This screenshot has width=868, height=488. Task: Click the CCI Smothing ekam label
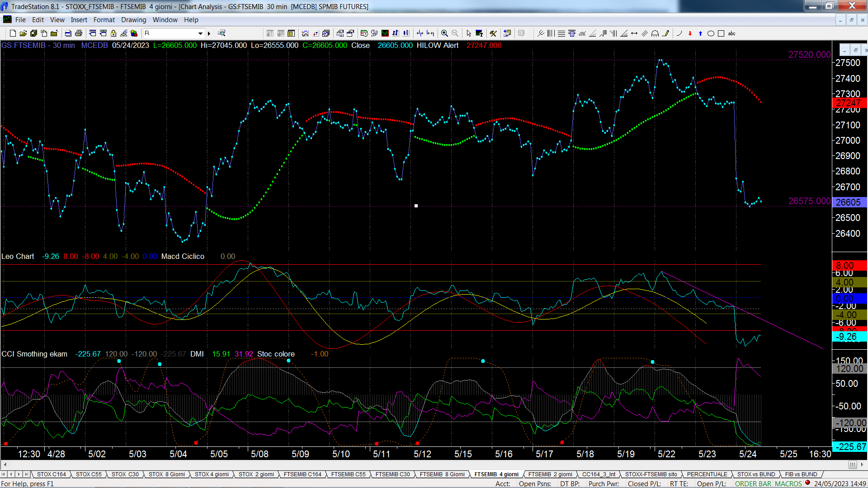tap(34, 354)
